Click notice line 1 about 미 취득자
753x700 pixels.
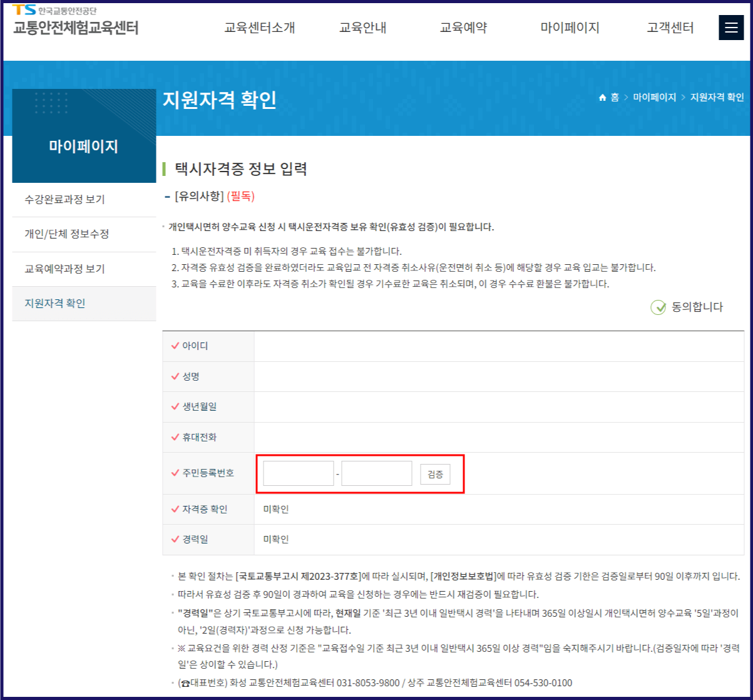(x=286, y=252)
